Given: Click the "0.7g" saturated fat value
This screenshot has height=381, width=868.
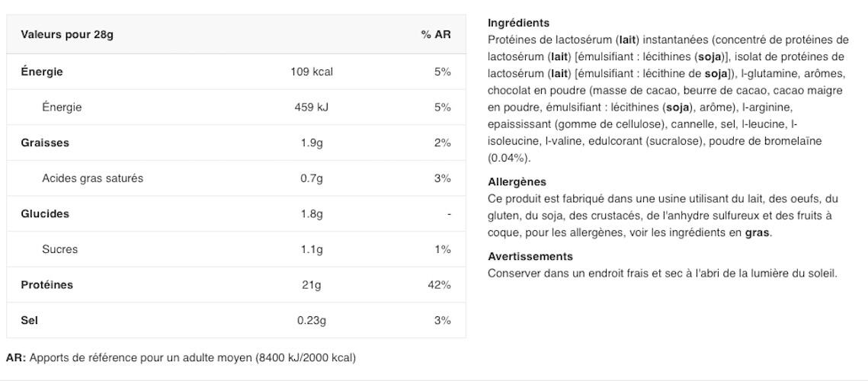Looking at the screenshot, I should (312, 178).
